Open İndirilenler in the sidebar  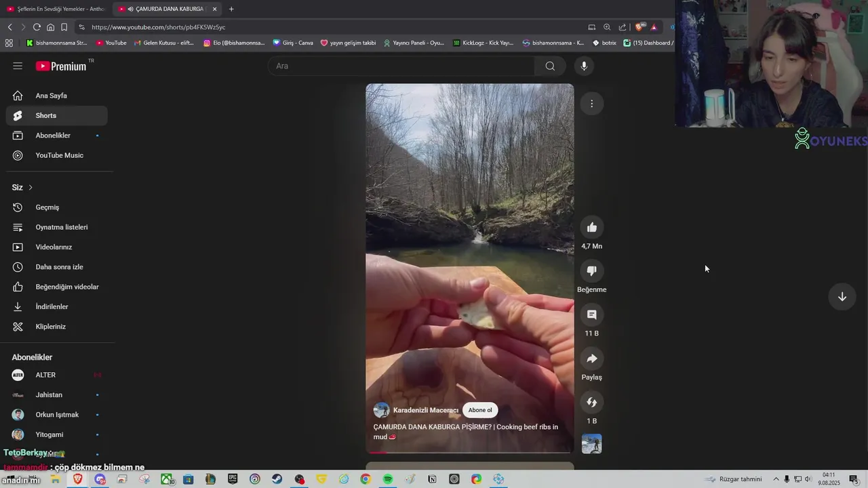tap(56, 306)
